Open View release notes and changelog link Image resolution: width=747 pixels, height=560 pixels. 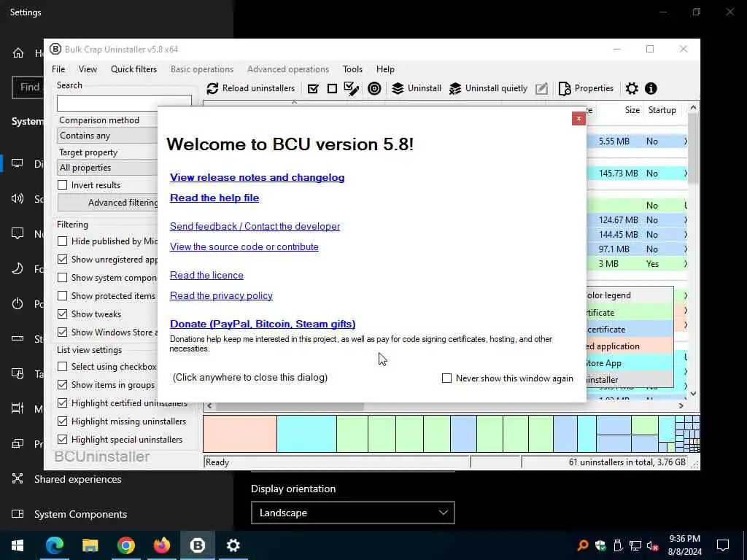coord(258,177)
